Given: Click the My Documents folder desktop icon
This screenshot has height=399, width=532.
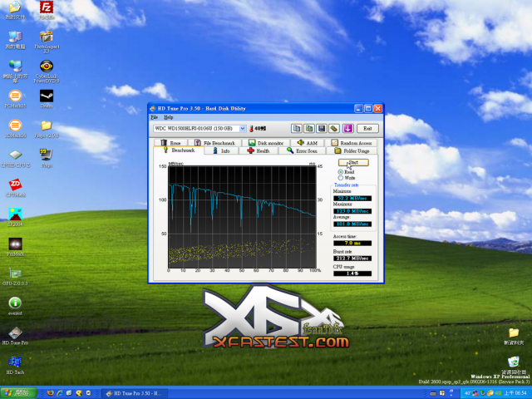Looking at the screenshot, I should click(15, 9).
